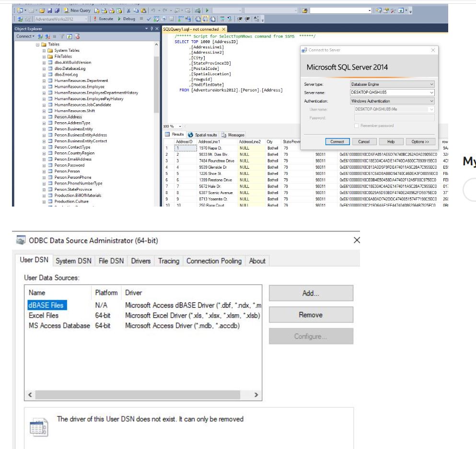Open the Spatial results tab
This screenshot has height=449, width=476.
pyautogui.click(x=202, y=135)
